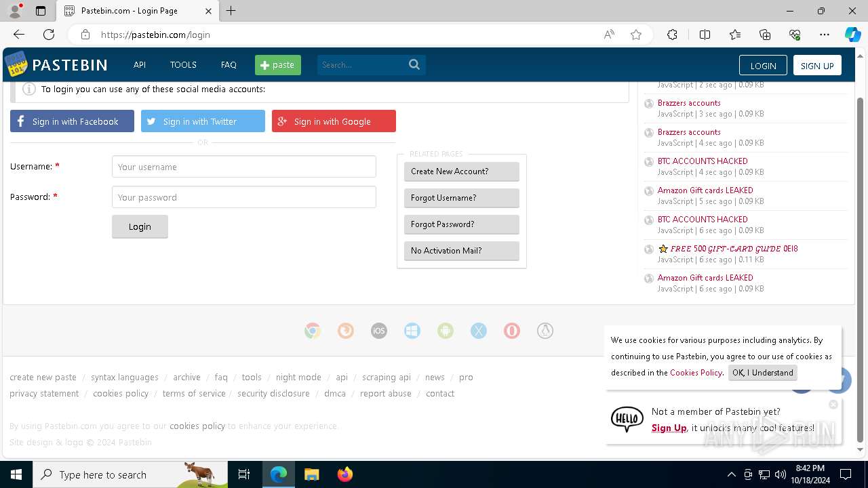This screenshot has height=488, width=868.
Task: Click the green paste button
Action: click(x=278, y=65)
